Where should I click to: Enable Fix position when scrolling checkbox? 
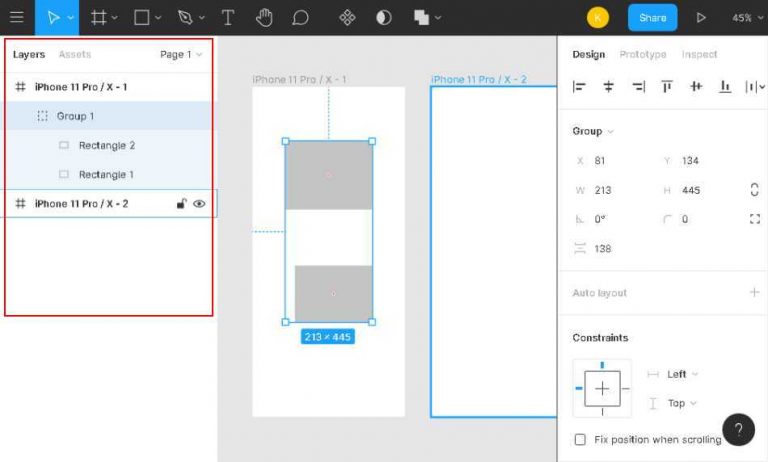(580, 440)
